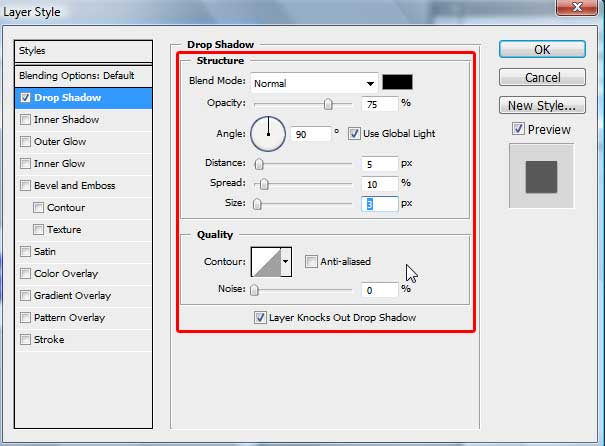Click the New Style... button
The height and width of the screenshot is (446, 605).
coord(542,105)
